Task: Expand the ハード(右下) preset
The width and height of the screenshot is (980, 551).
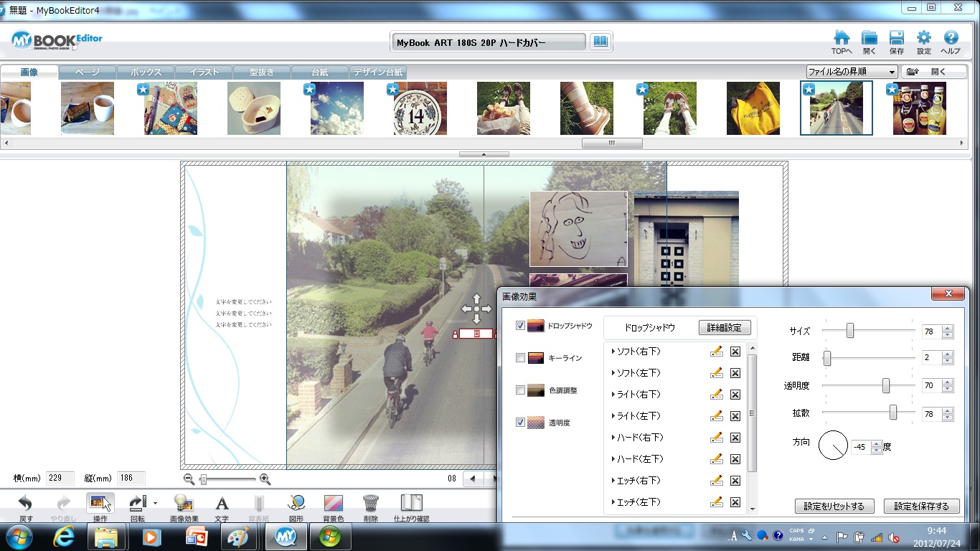Action: pos(613,438)
